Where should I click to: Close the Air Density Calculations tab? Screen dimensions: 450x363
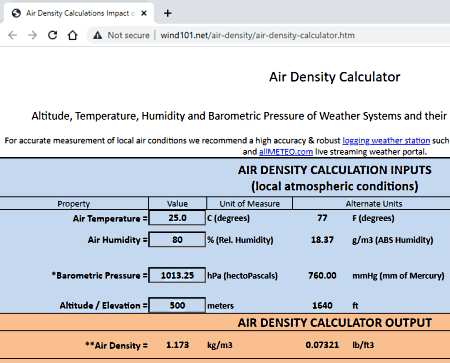[x=144, y=13]
